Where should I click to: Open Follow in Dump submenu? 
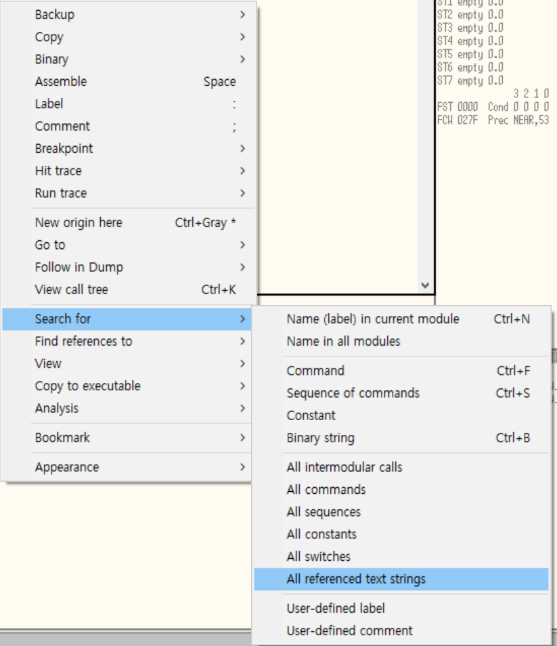(127, 267)
